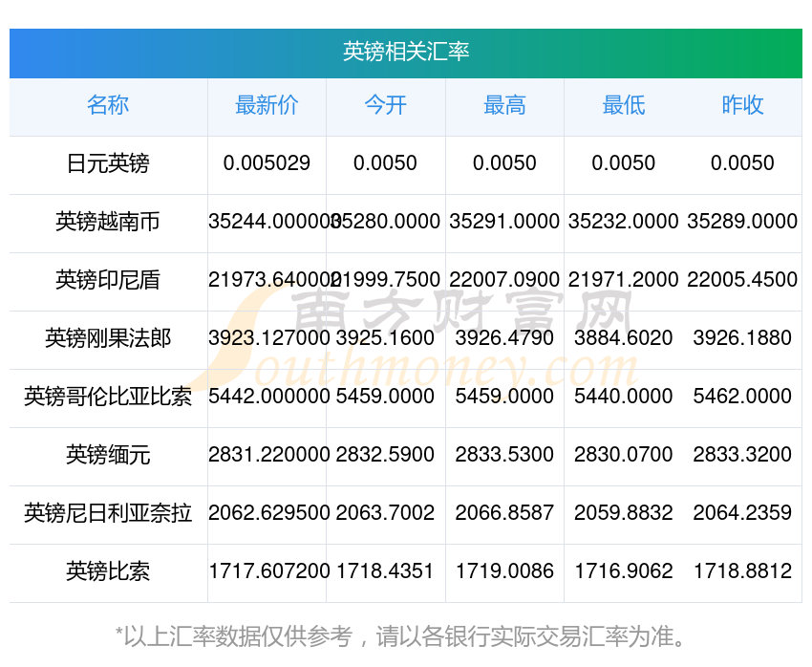Screen dimensions: 812x667
Task: Click previous close 22005.4500
Action: coord(742,280)
